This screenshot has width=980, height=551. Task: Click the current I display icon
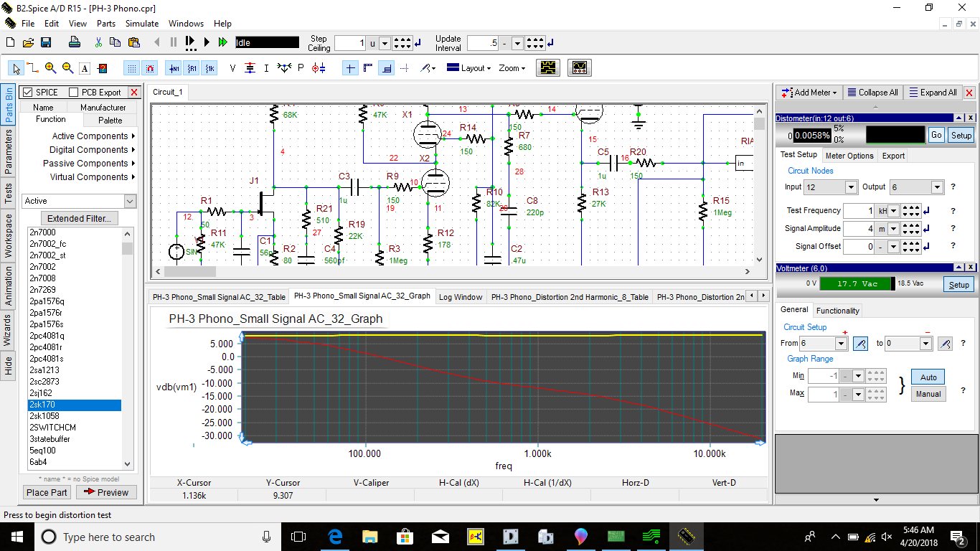point(266,68)
